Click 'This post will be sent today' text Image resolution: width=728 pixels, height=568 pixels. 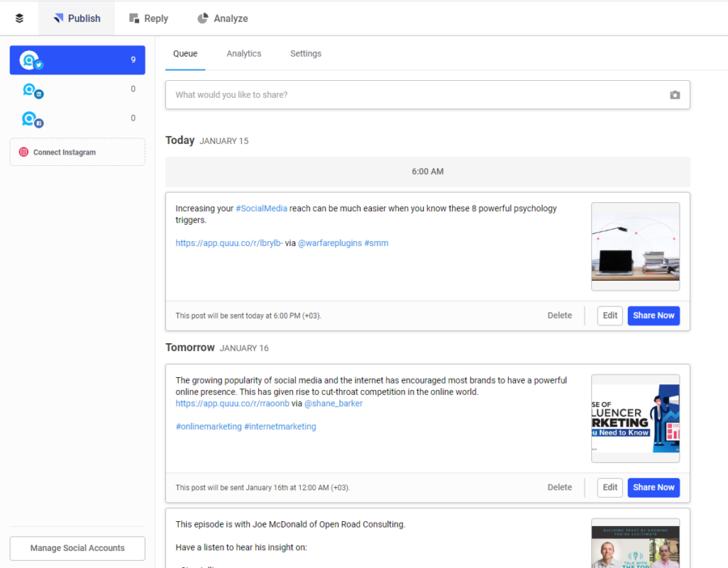248,316
